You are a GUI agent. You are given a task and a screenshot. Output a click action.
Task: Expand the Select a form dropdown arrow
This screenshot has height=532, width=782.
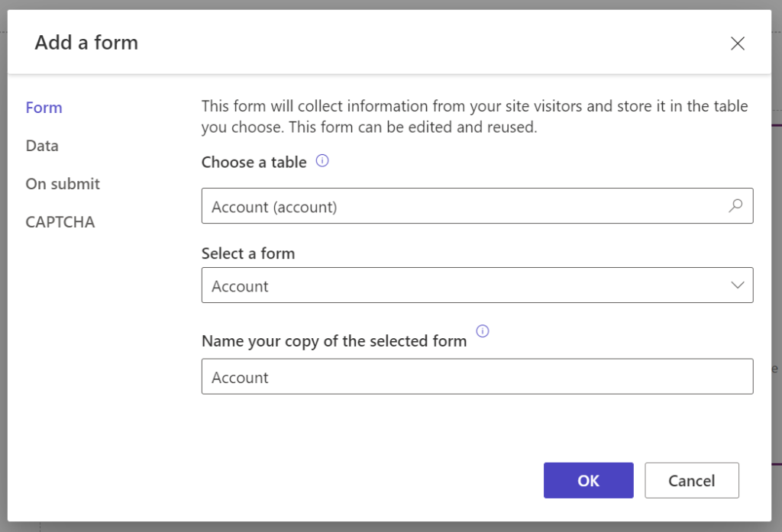tap(738, 285)
